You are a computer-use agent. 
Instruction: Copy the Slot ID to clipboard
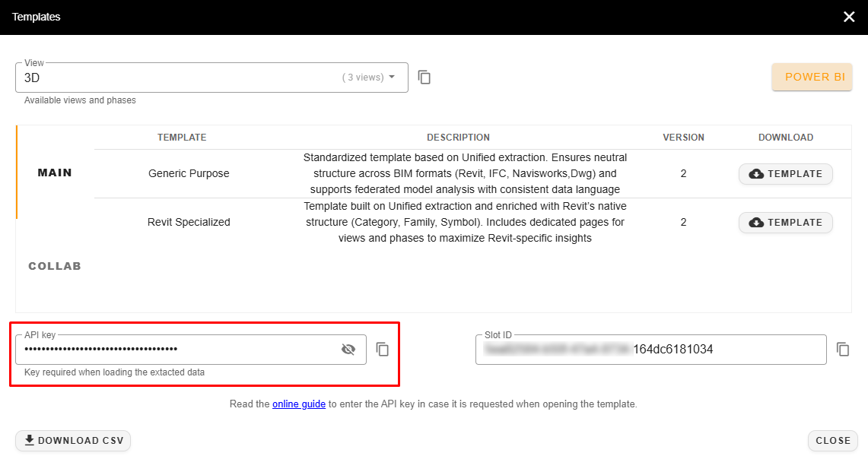pyautogui.click(x=843, y=350)
